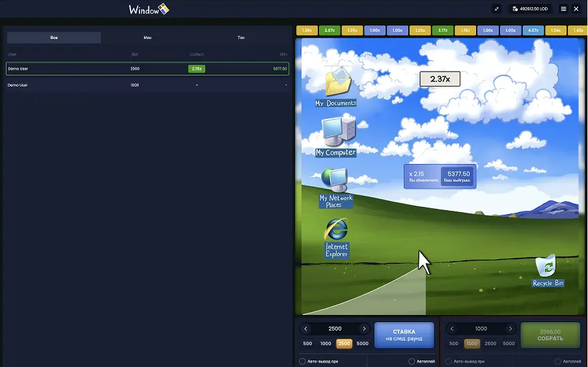Switch to the Все tab
Viewport: 588px width, 367px height.
point(54,38)
